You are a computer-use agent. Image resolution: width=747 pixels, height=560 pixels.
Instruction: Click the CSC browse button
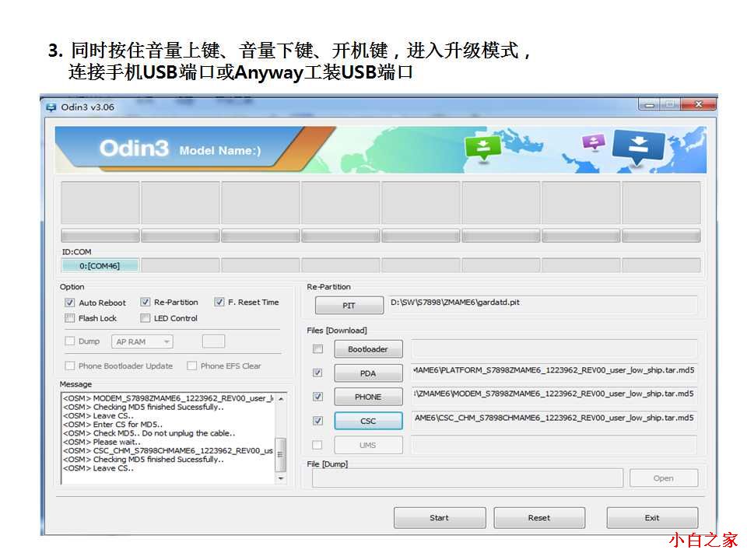[368, 421]
